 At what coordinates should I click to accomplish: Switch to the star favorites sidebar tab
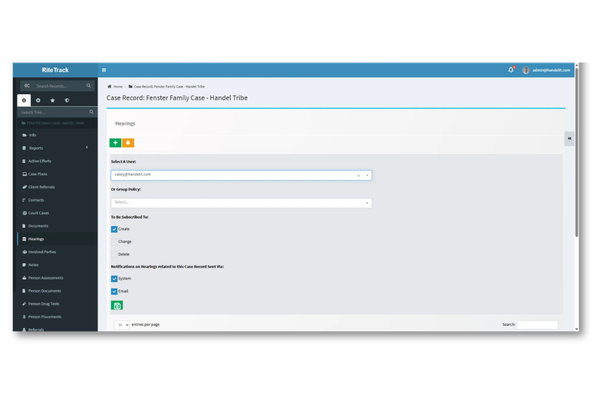53,100
